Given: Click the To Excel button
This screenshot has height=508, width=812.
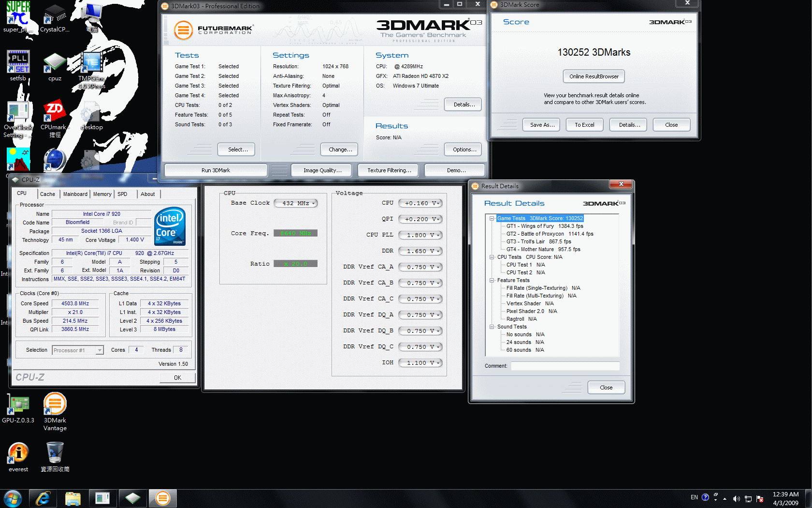Looking at the screenshot, I should coord(584,125).
